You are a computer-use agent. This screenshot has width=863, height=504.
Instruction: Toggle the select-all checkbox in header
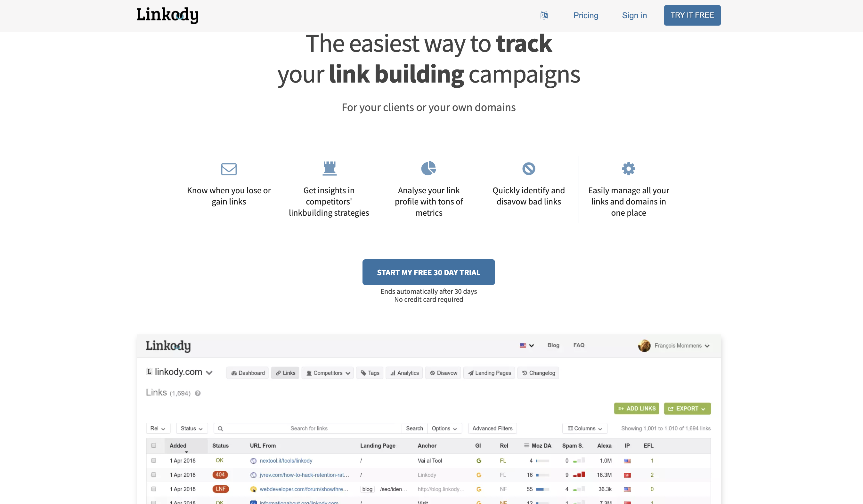[155, 446]
